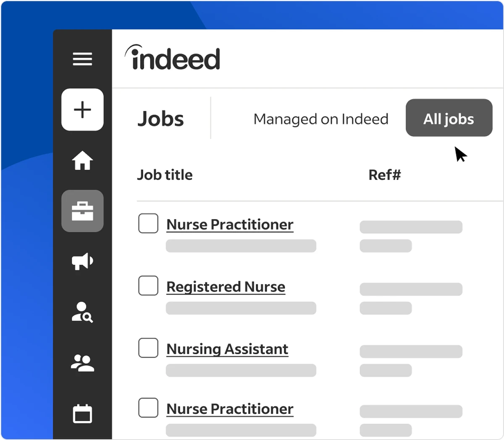
Task: Check the first Nurse Practitioner checkbox
Action: point(148,223)
